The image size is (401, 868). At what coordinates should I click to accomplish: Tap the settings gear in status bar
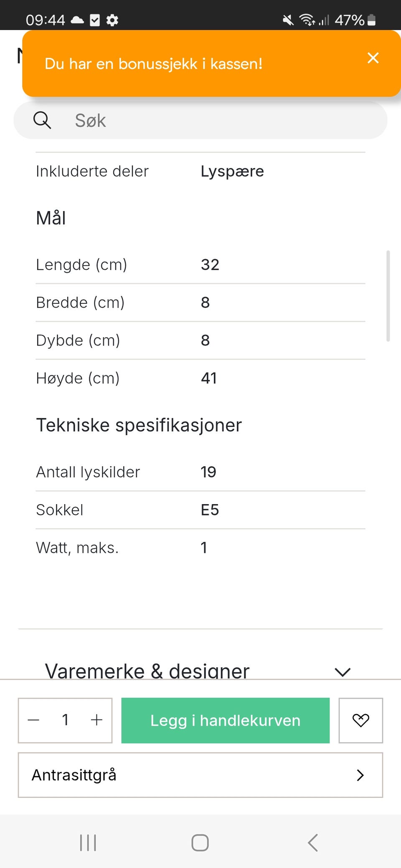112,20
